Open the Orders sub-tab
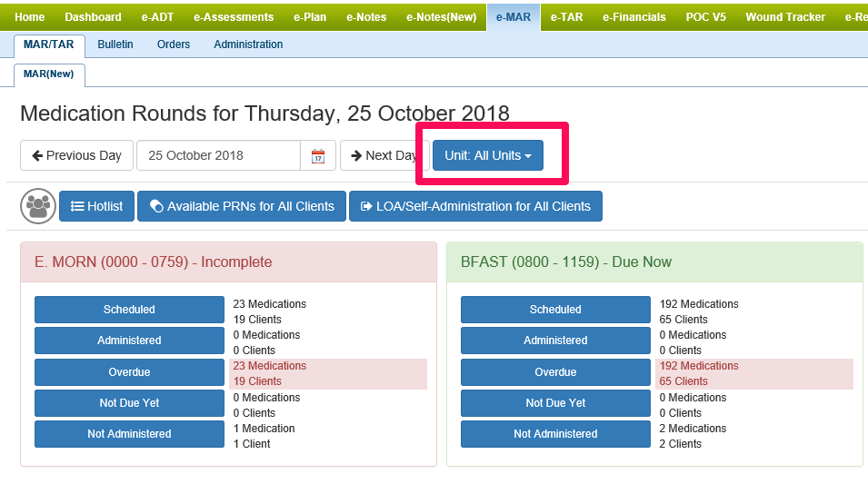 click(x=174, y=44)
